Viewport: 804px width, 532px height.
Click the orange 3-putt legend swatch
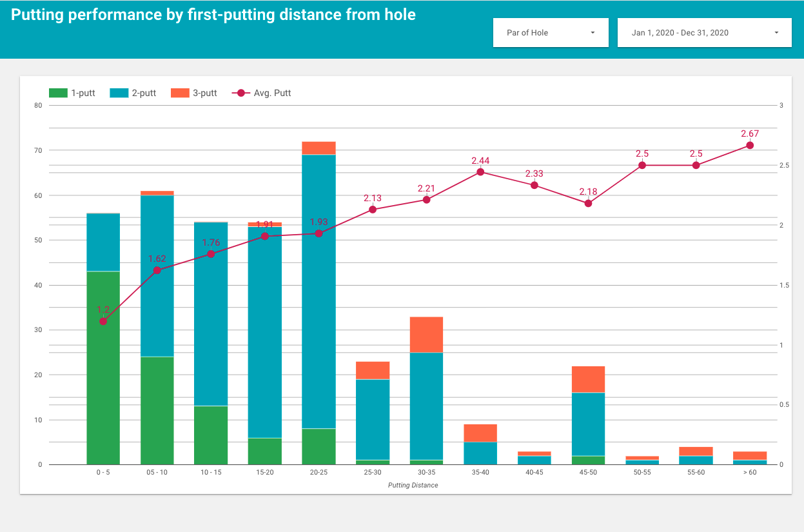coord(180,93)
